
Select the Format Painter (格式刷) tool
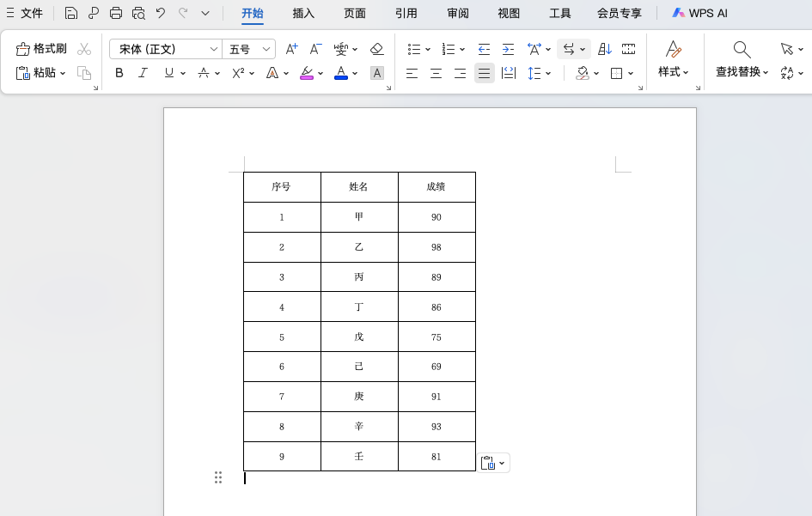click(41, 48)
